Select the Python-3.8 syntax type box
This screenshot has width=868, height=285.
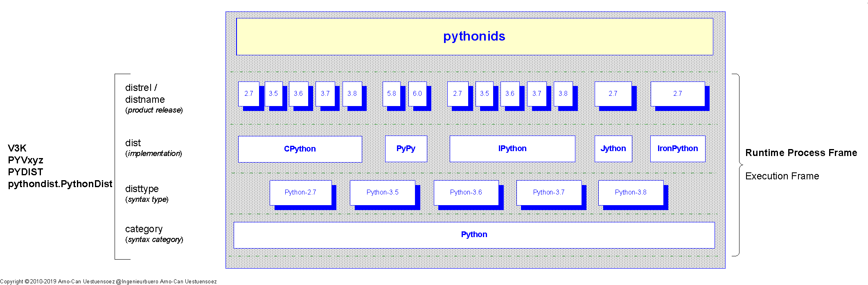(x=631, y=192)
